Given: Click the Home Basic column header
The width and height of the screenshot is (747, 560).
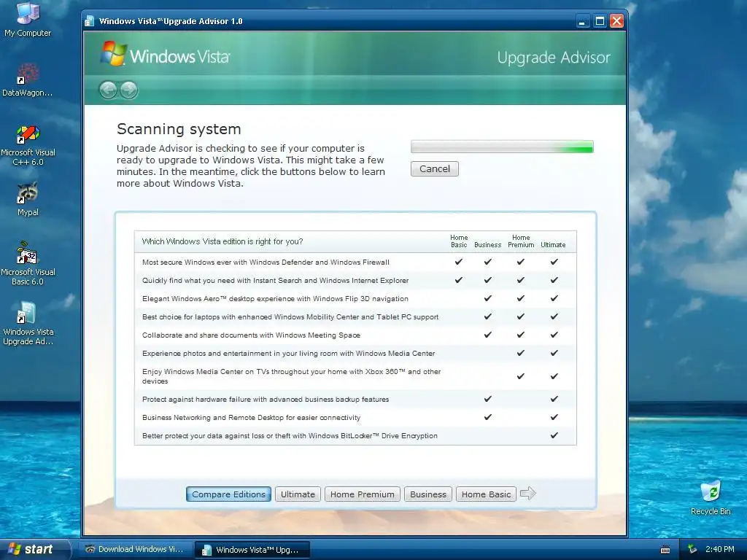Looking at the screenshot, I should coord(459,241).
